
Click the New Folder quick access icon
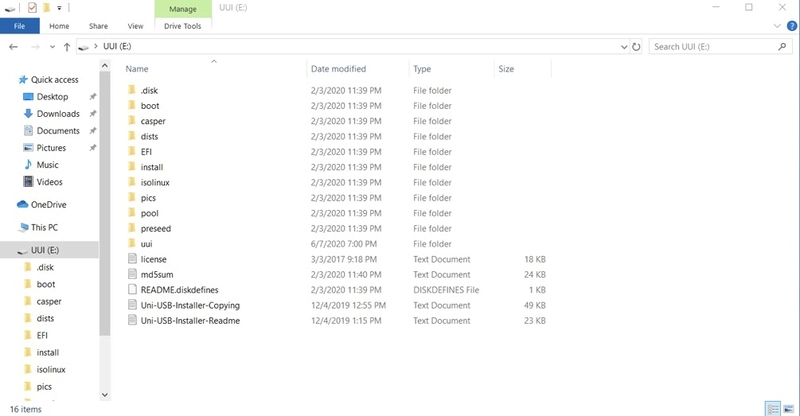46,8
